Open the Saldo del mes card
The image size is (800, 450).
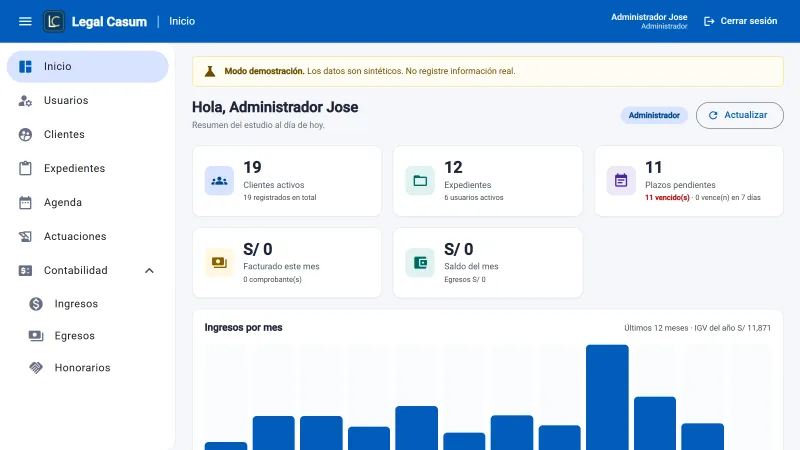pos(488,263)
